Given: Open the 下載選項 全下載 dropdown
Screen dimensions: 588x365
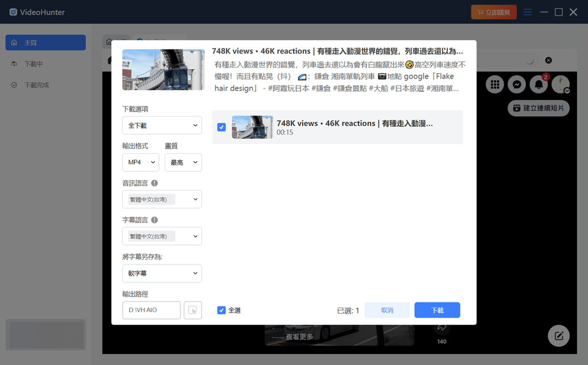Looking at the screenshot, I should pyautogui.click(x=162, y=125).
